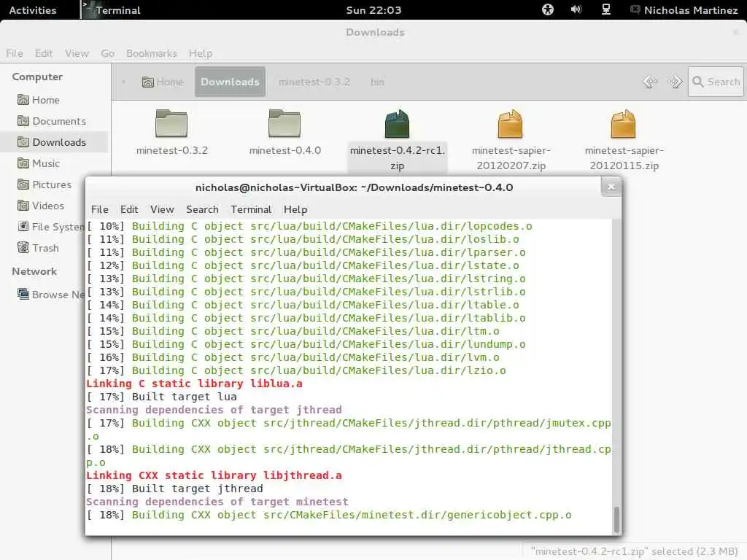
Task: Click the 'Linking CXX static library libjthread.a' line
Action: 214,475
